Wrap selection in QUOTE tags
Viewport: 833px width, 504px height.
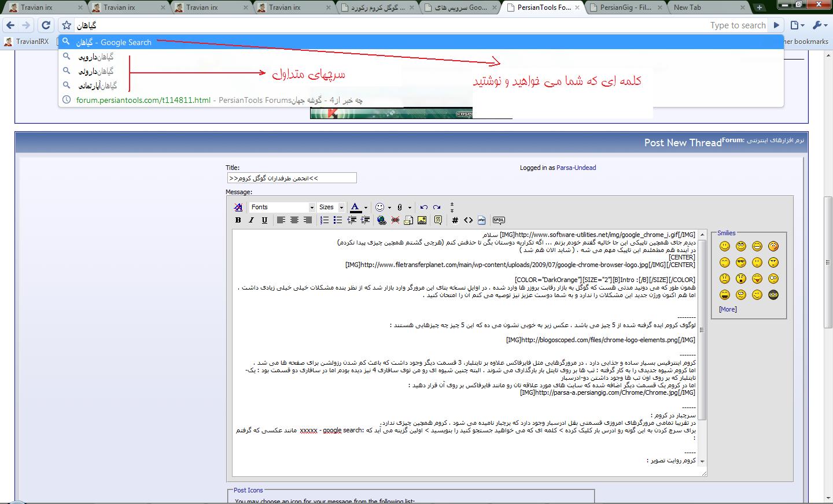coord(438,220)
